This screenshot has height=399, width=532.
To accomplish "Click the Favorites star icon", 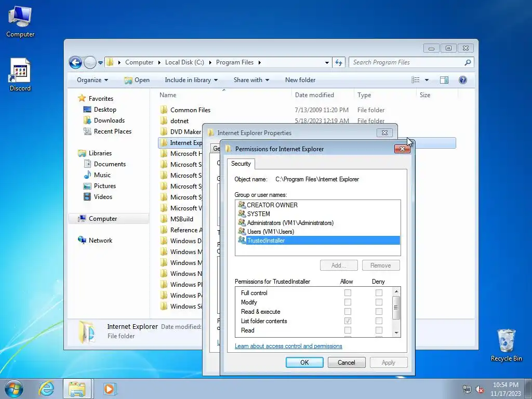I will coord(82,98).
